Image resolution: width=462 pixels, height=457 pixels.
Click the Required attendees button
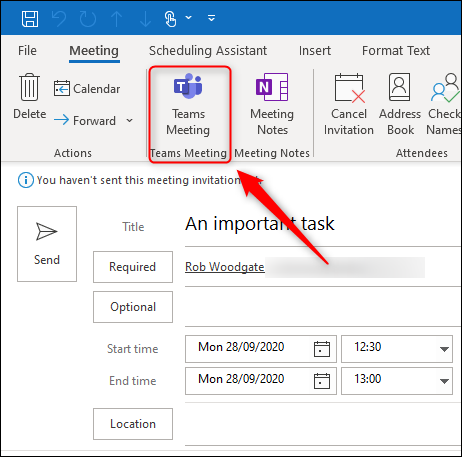pos(133,267)
